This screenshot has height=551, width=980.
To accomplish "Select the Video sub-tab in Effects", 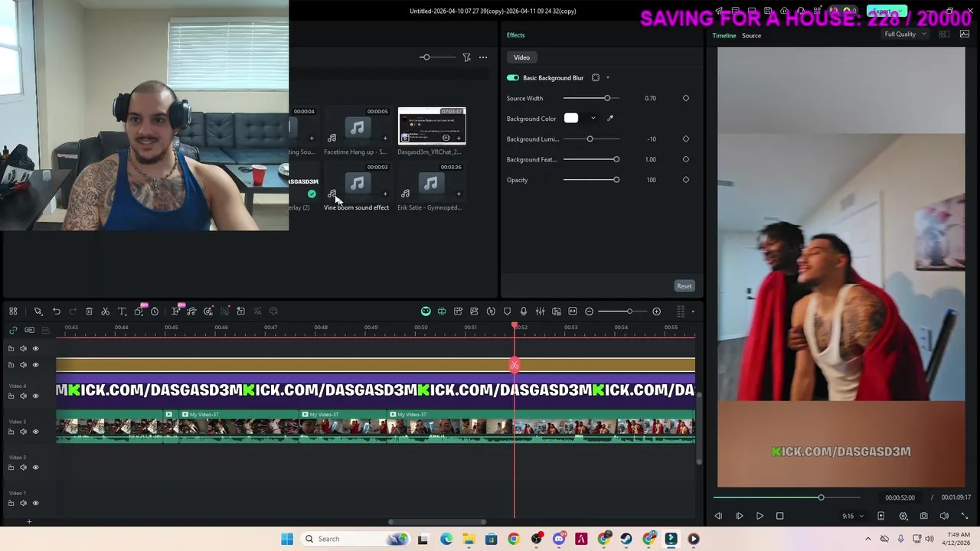I will click(521, 57).
